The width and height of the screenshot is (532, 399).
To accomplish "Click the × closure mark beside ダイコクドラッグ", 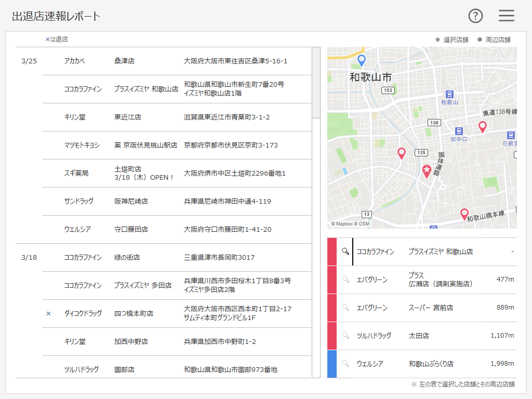I will (48, 313).
